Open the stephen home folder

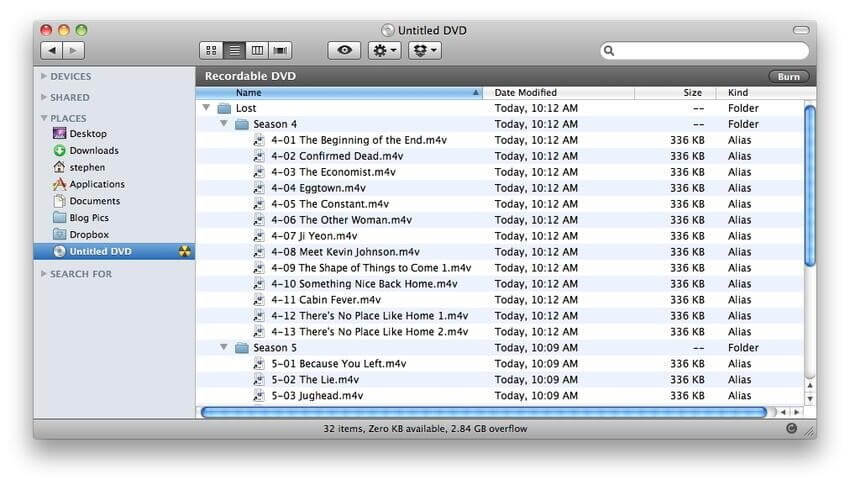87,167
